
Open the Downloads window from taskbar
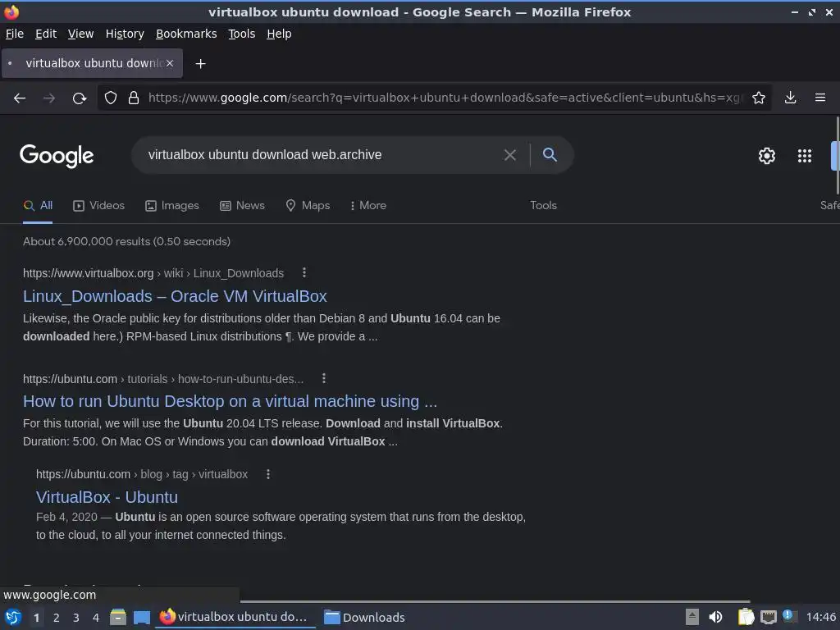point(365,617)
